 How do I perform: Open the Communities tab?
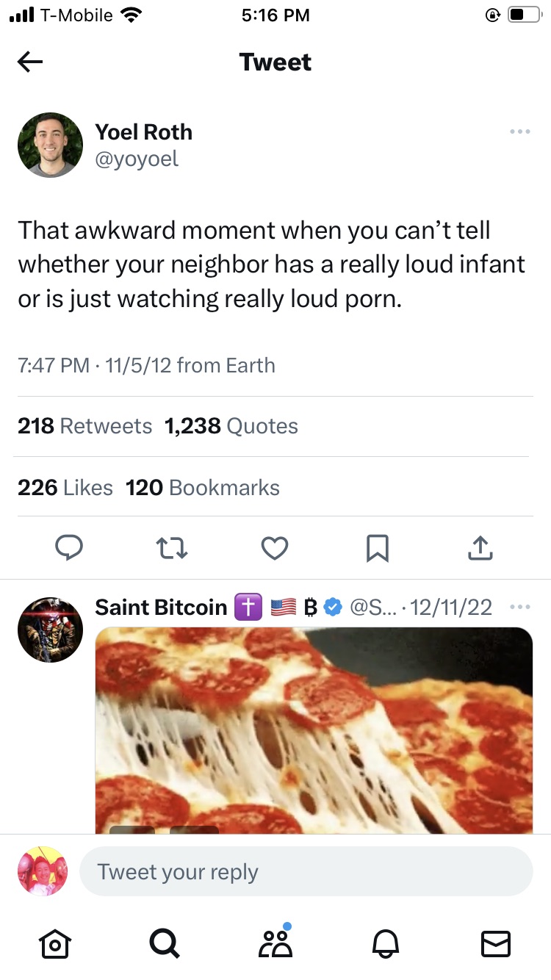point(275,943)
